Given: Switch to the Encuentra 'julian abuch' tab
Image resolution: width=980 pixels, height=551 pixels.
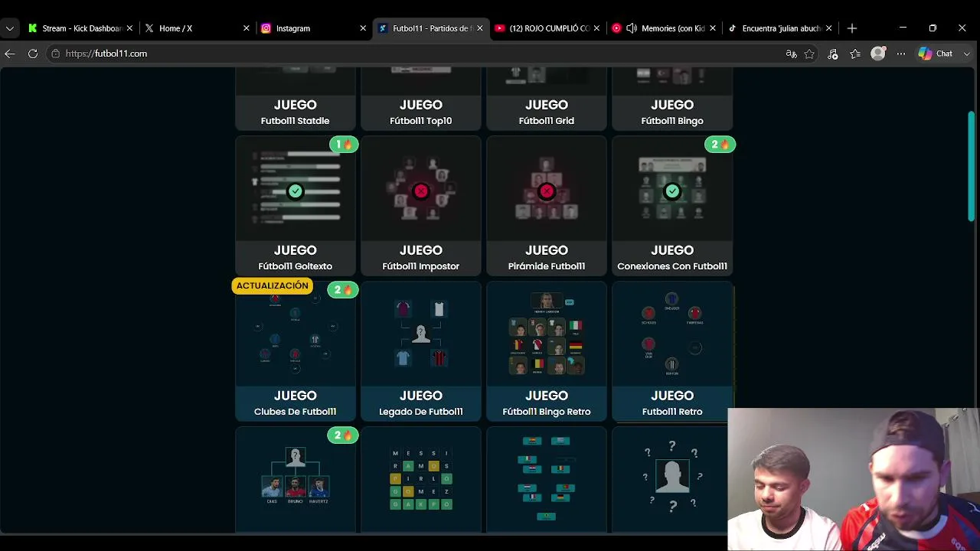Looking at the screenshot, I should click(x=780, y=28).
